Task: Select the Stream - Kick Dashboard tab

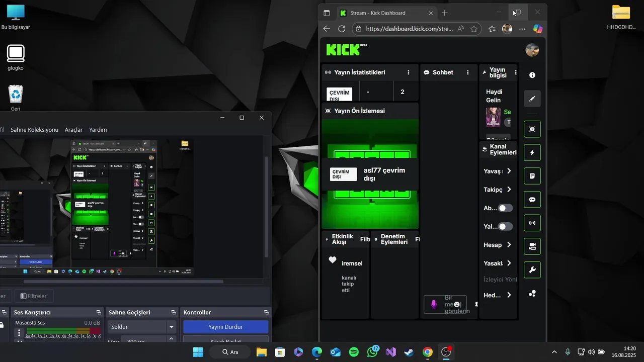Action: pos(386,13)
